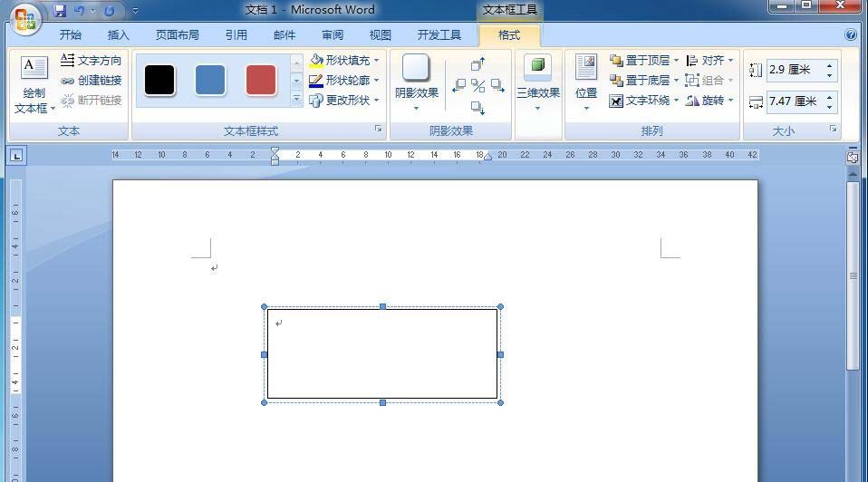Image resolution: width=868 pixels, height=482 pixels.
Task: Switch to the 引用 tab
Action: tap(236, 34)
